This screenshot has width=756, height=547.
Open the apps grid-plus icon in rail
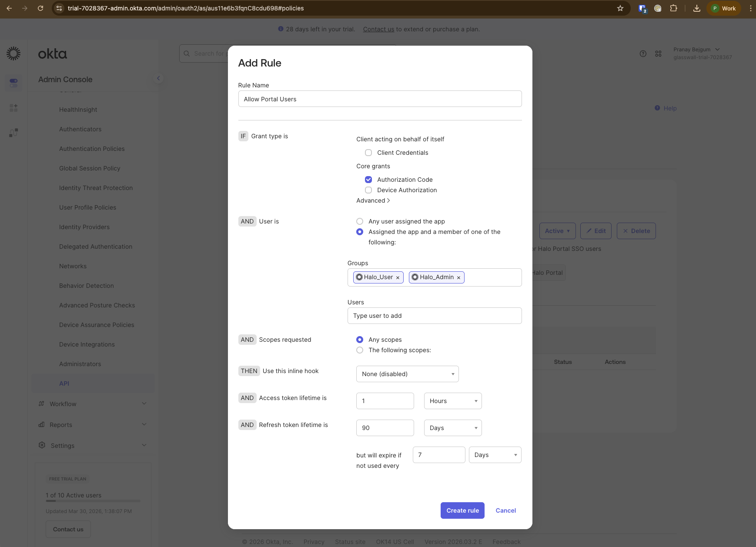click(13, 108)
